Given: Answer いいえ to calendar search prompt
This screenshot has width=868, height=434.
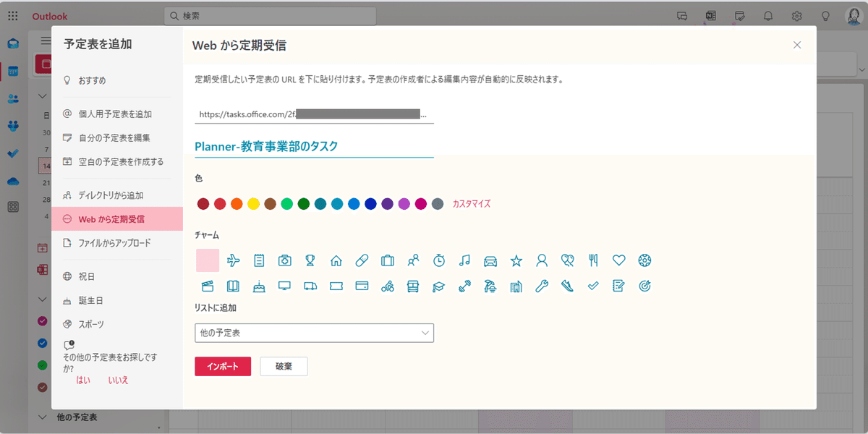Looking at the screenshot, I should (x=118, y=380).
